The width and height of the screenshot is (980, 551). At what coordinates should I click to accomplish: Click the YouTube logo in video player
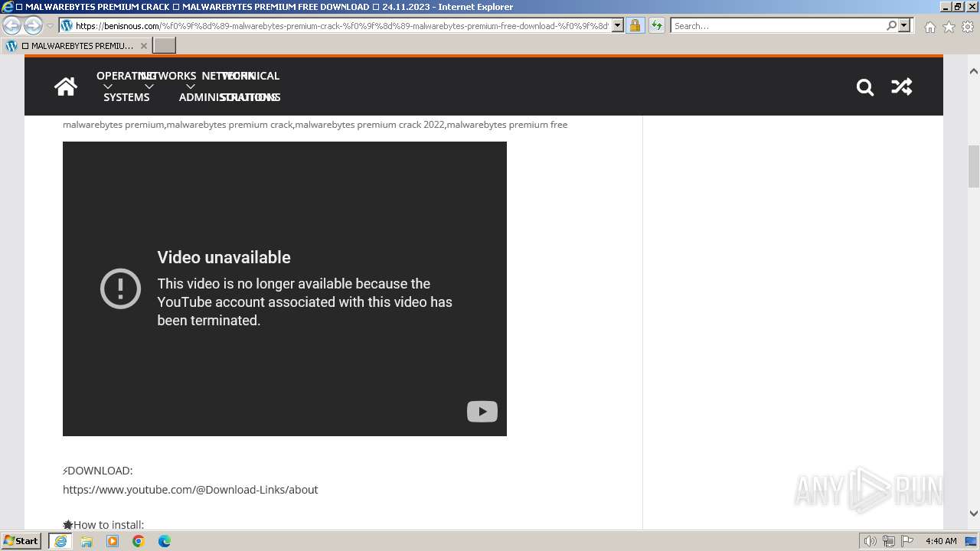coord(482,412)
